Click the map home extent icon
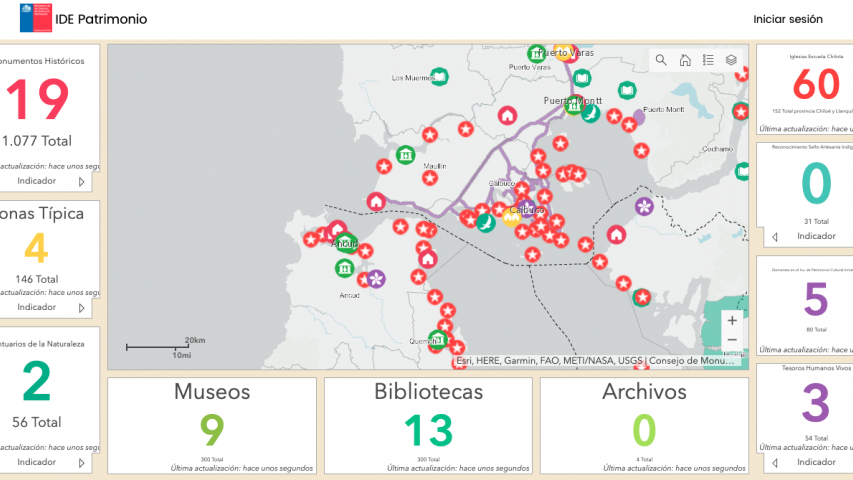This screenshot has width=853, height=480. [x=685, y=60]
